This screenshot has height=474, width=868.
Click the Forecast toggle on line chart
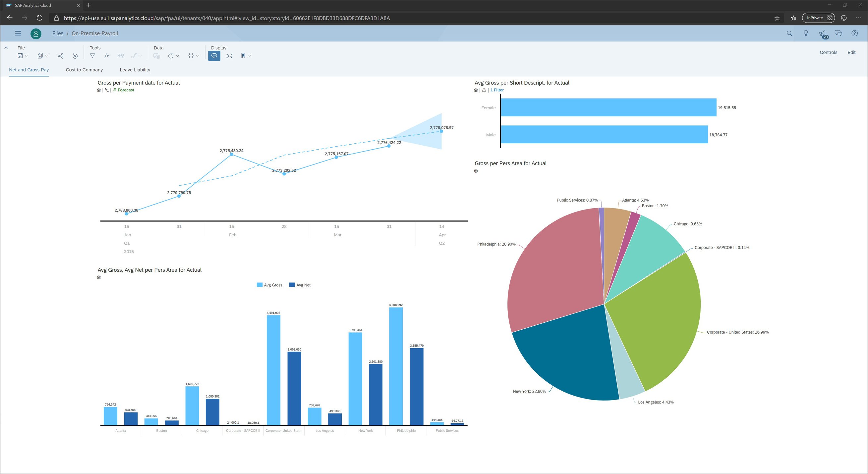[x=125, y=90]
